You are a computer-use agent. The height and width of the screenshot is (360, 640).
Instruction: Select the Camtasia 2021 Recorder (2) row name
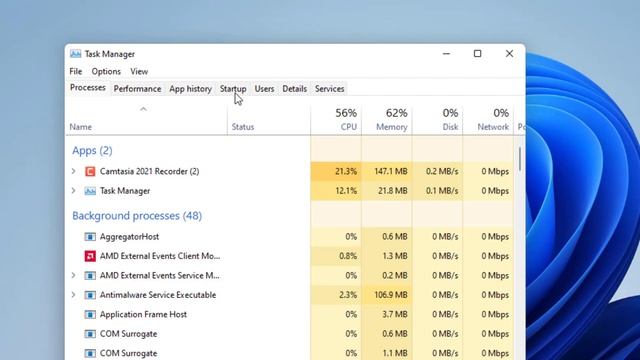coord(149,171)
